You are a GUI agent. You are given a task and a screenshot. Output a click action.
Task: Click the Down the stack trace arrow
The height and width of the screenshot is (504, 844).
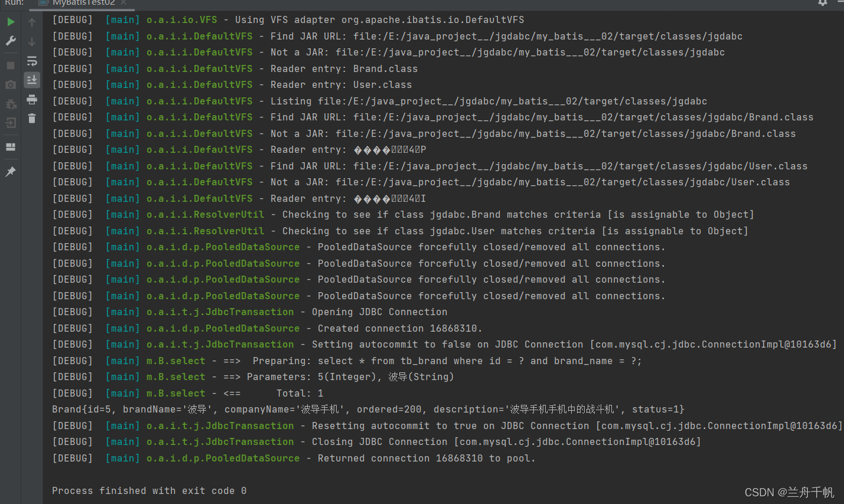tap(32, 42)
